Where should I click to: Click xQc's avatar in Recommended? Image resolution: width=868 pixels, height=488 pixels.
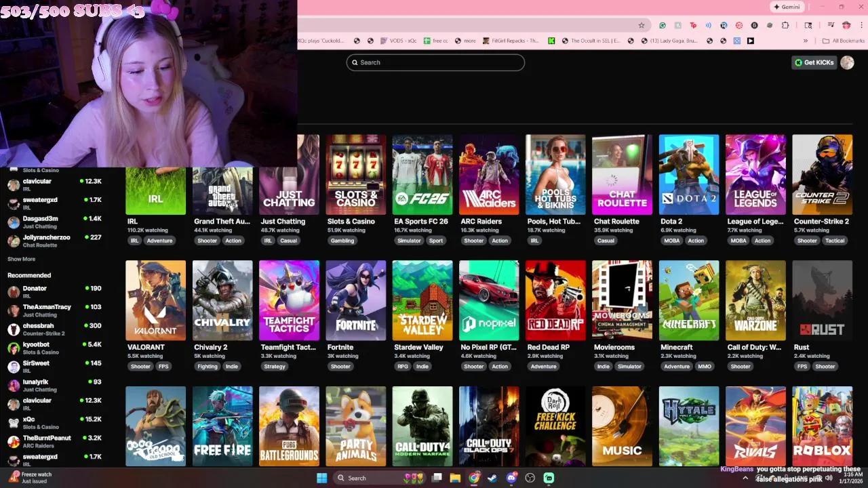click(x=14, y=423)
